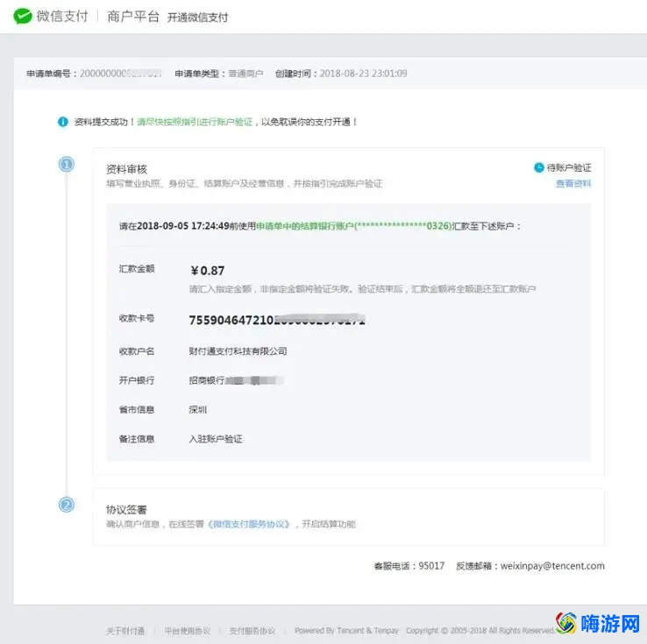647x644 pixels.
Task: Click the creation time 2018-08-23 23:01:09
Action: 363,74
